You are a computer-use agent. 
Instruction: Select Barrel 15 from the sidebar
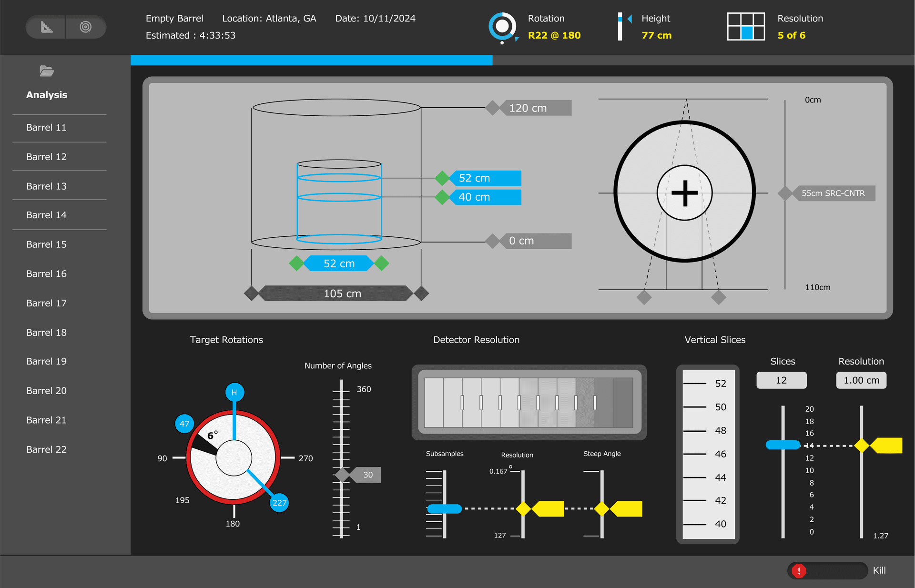tap(46, 244)
